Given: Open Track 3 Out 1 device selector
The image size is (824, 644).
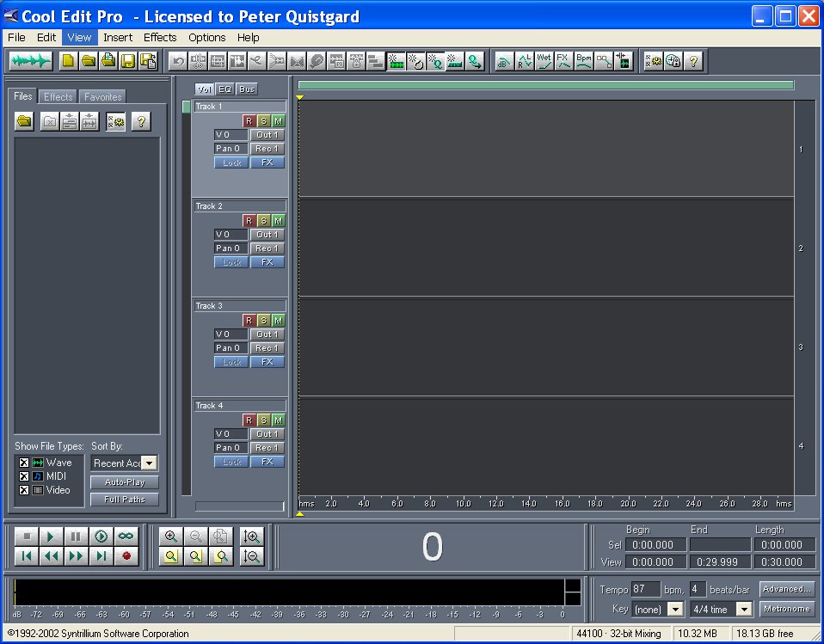Looking at the screenshot, I should click(x=267, y=334).
